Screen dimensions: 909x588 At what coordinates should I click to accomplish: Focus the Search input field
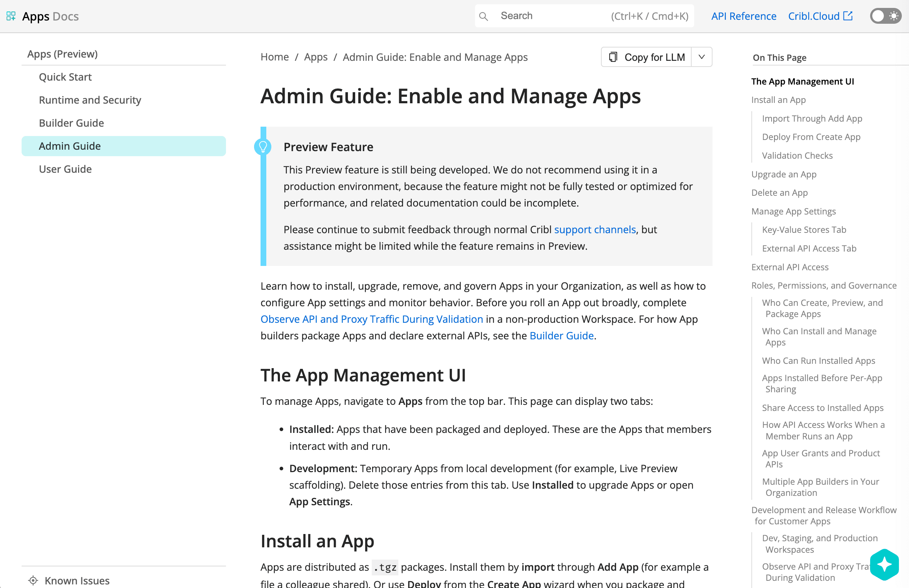pos(584,16)
